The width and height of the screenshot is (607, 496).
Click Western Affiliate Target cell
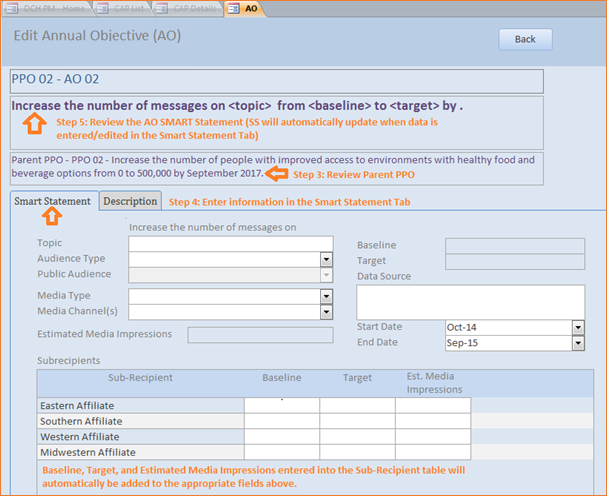point(358,436)
